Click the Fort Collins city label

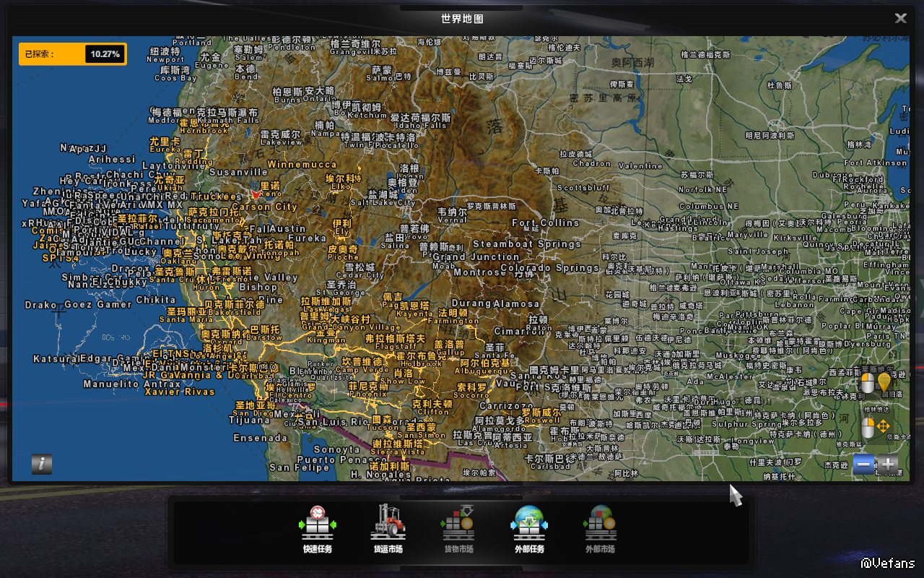click(545, 223)
